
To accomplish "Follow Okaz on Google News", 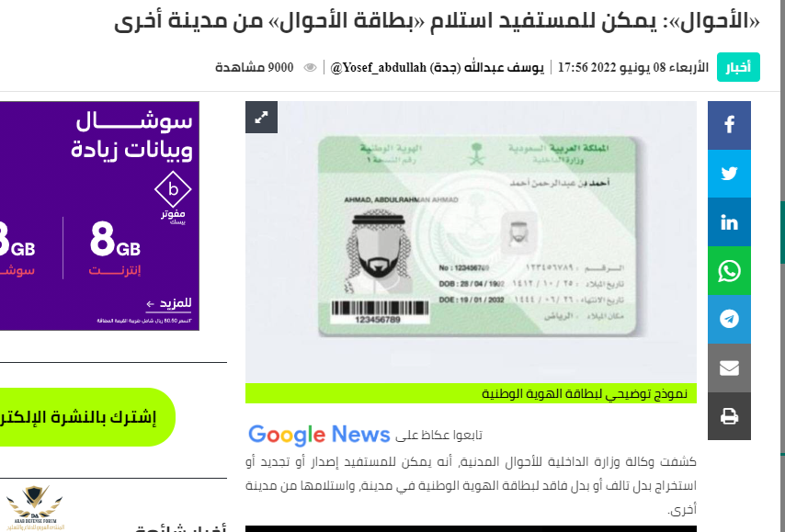I will [366, 435].
